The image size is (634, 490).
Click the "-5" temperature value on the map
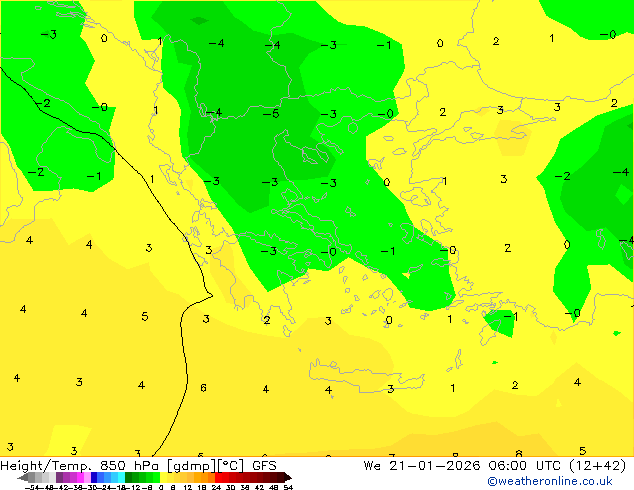point(271,114)
